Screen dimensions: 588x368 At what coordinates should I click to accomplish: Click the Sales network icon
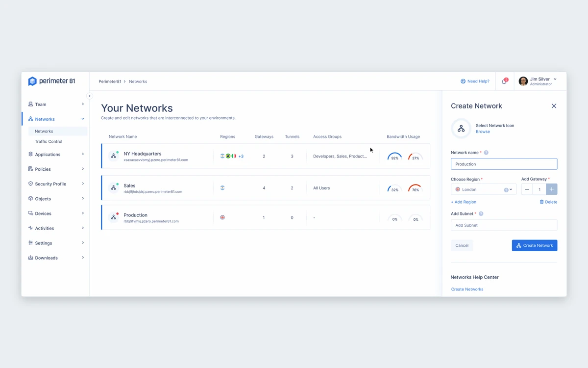(x=113, y=188)
